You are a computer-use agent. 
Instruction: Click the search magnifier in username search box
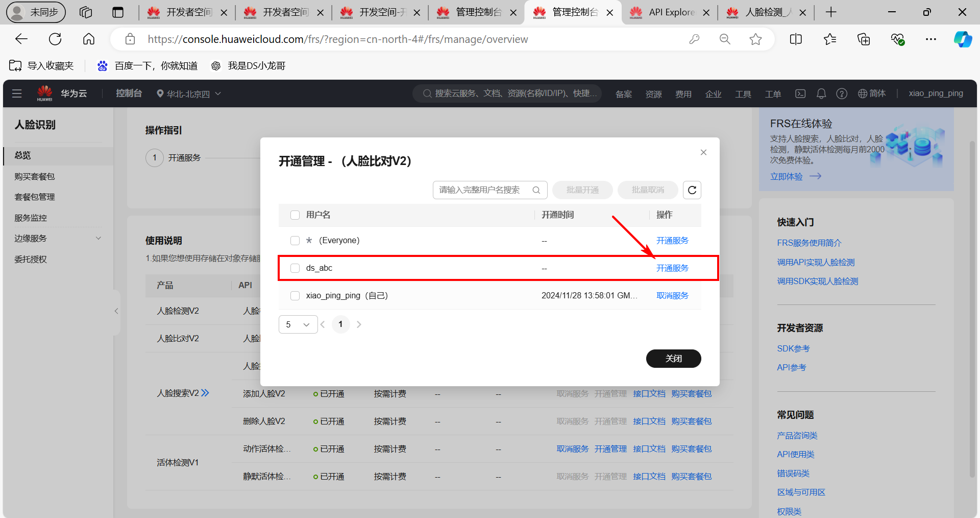tap(536, 190)
